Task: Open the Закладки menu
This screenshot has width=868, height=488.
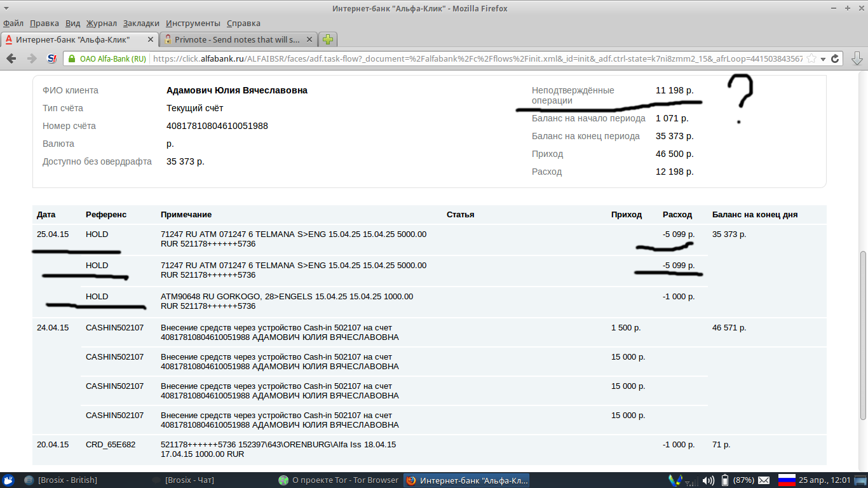Action: coord(141,23)
